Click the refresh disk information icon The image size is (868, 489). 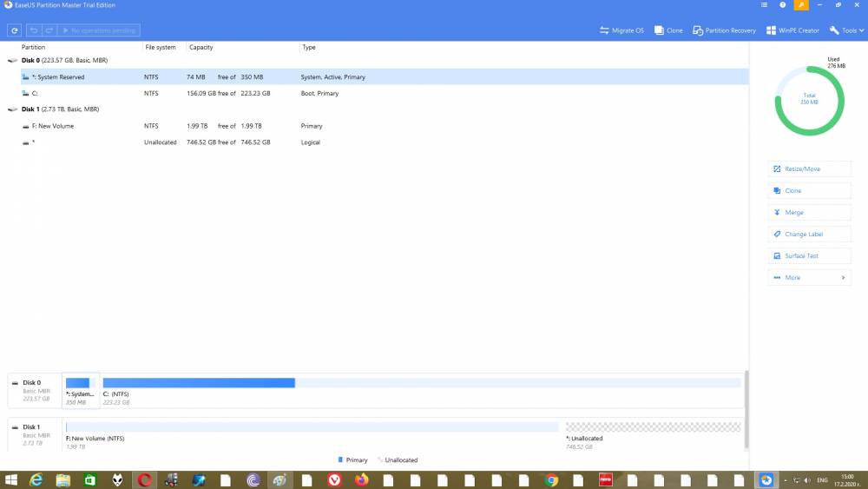pos(15,30)
